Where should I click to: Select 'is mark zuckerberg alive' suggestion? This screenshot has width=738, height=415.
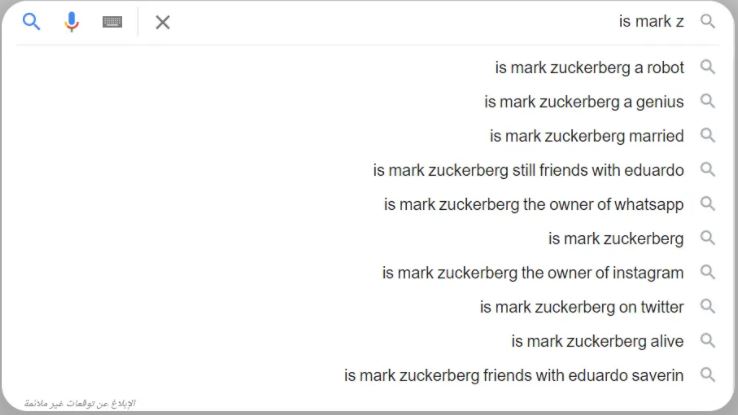tap(597, 341)
